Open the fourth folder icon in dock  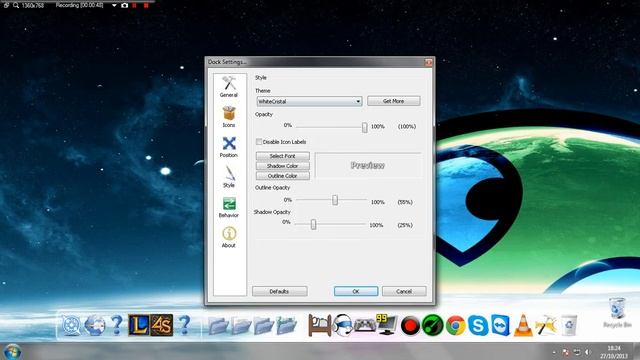click(x=286, y=326)
